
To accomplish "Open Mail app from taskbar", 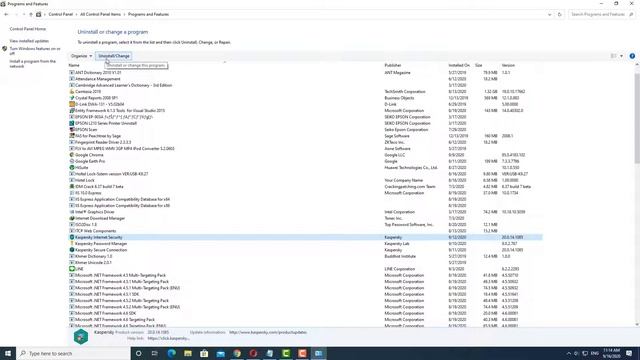I will 220,353.
